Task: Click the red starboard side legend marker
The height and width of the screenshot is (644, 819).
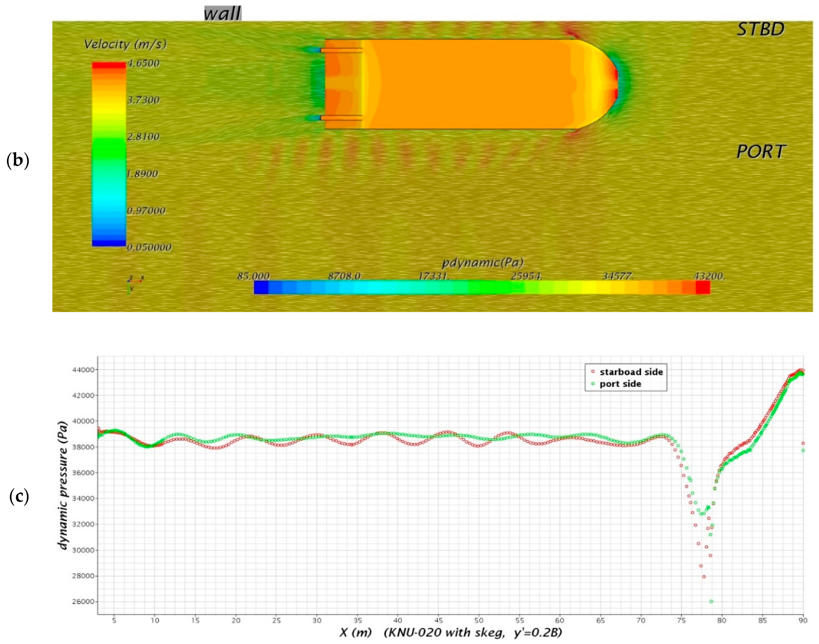Action: [x=593, y=371]
